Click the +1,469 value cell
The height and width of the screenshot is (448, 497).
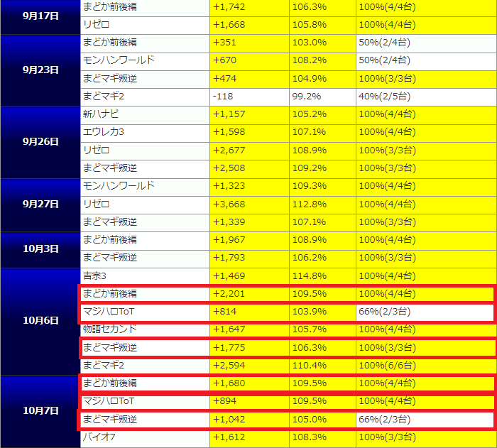pos(249,276)
